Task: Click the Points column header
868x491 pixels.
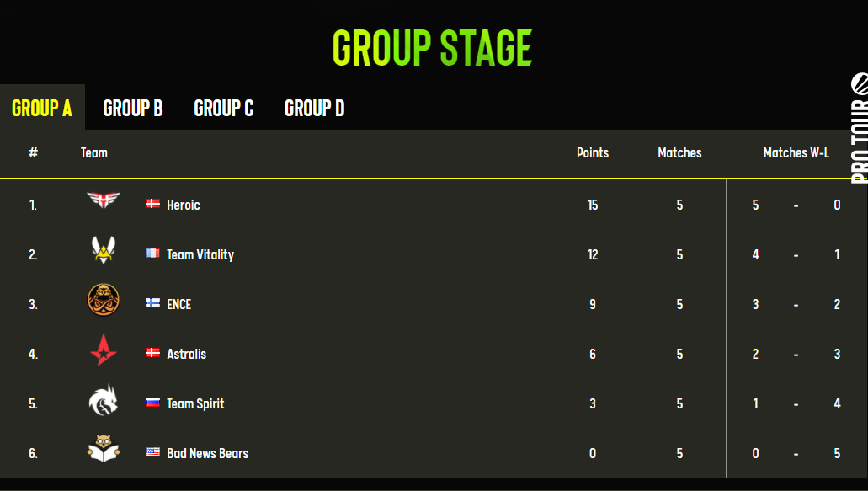Action: [x=593, y=152]
